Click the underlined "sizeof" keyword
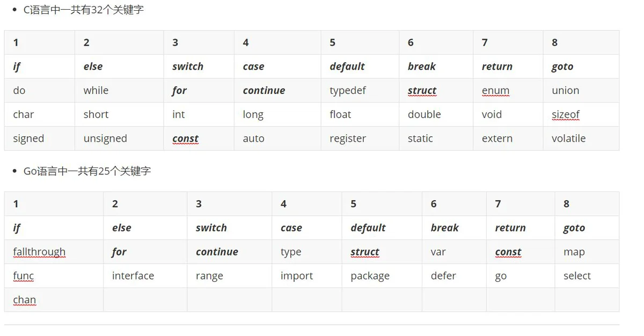Image resolution: width=644 pixels, height=336 pixels. (565, 114)
